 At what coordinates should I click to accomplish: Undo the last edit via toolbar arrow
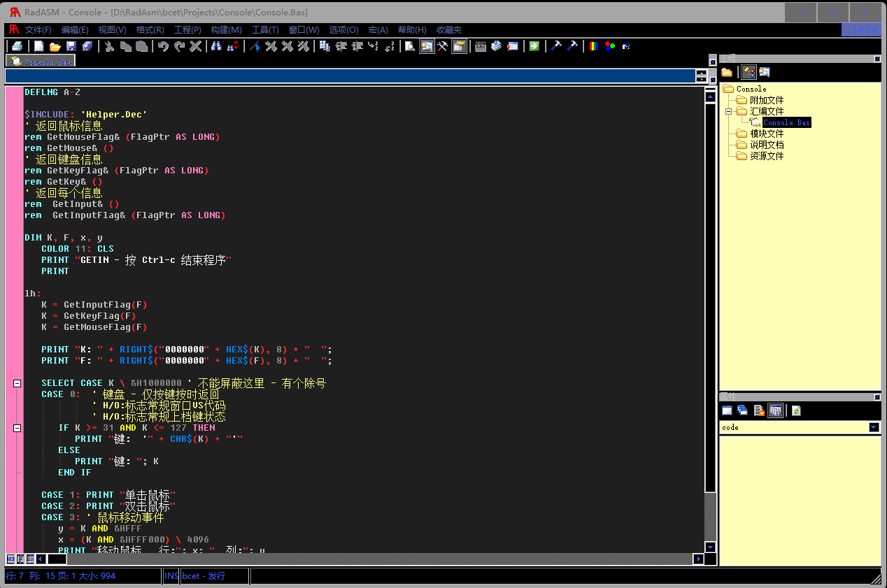click(x=163, y=46)
